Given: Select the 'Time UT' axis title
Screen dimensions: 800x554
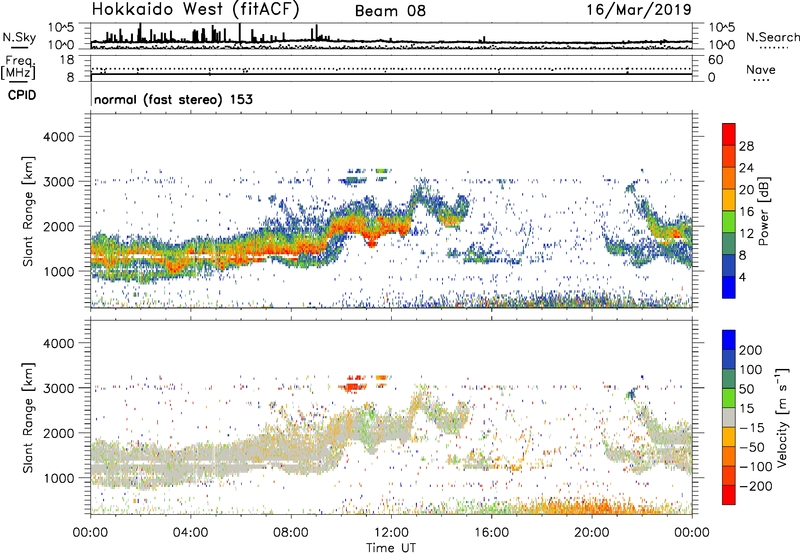Looking at the screenshot, I should coord(391,548).
